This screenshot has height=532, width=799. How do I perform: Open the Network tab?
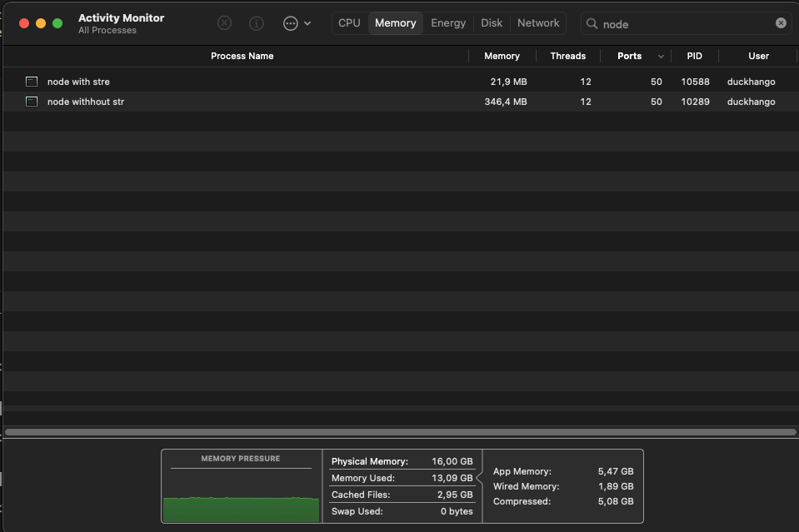pyautogui.click(x=538, y=23)
